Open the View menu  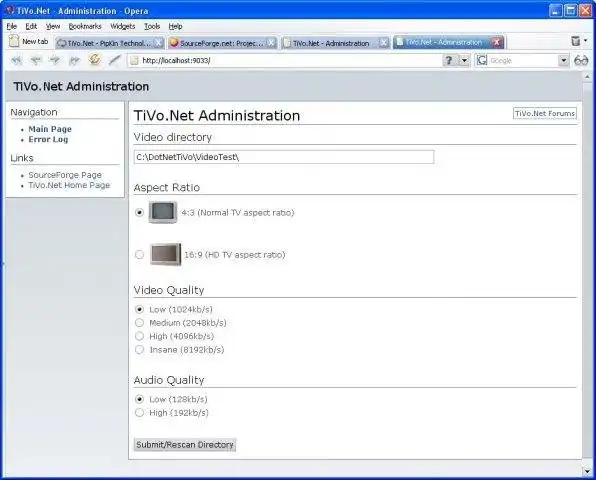[x=53, y=26]
